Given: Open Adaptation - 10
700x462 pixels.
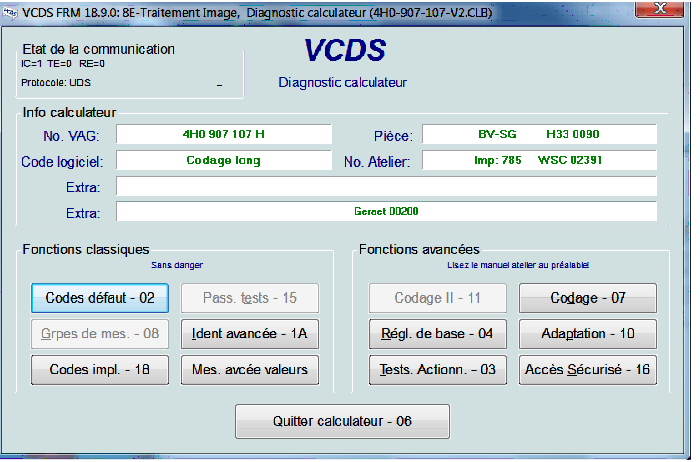Looking at the screenshot, I should (588, 334).
